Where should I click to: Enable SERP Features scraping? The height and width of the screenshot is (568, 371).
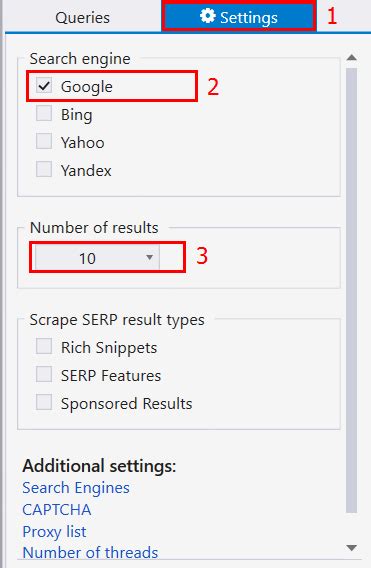pyautogui.click(x=44, y=374)
